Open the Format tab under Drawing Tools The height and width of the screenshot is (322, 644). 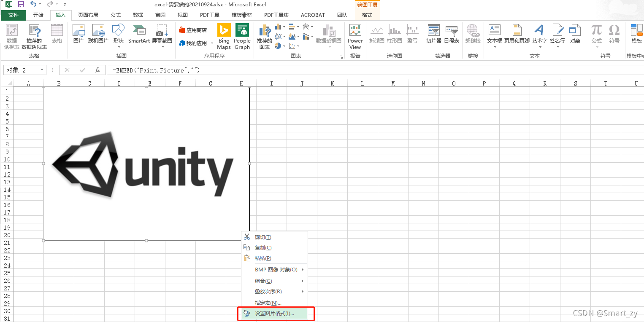click(x=368, y=15)
